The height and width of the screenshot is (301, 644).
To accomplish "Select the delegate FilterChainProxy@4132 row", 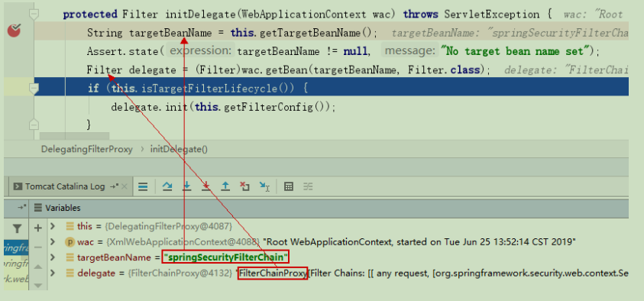I will (338, 273).
